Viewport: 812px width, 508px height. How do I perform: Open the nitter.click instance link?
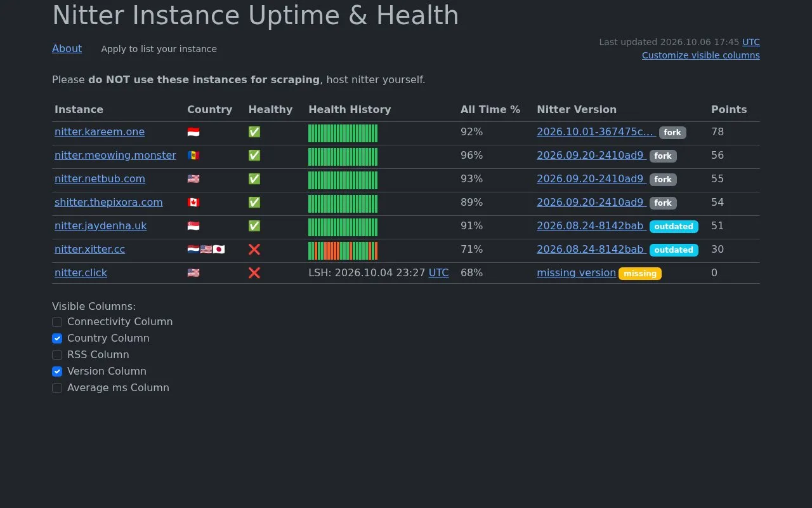point(81,273)
